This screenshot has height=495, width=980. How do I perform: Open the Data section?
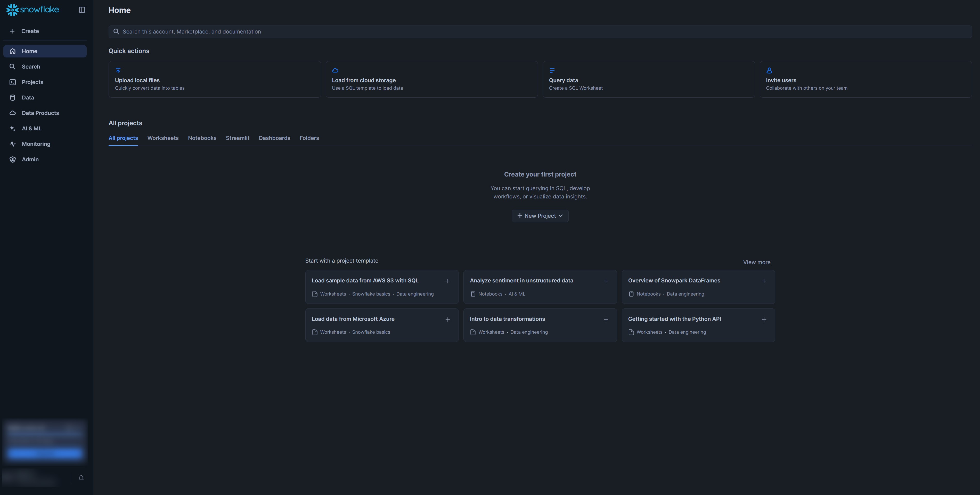45,98
